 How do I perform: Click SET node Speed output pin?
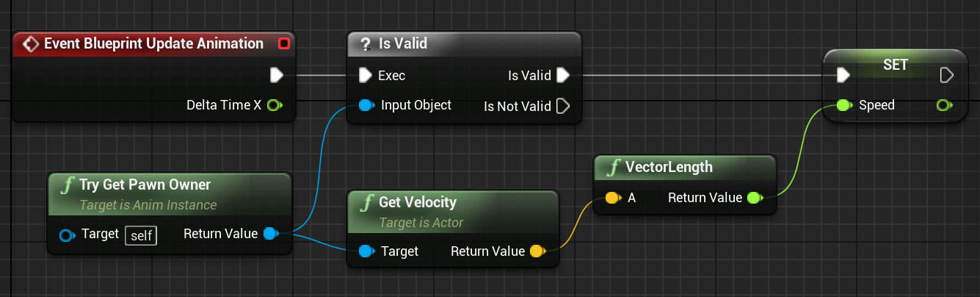click(x=944, y=105)
